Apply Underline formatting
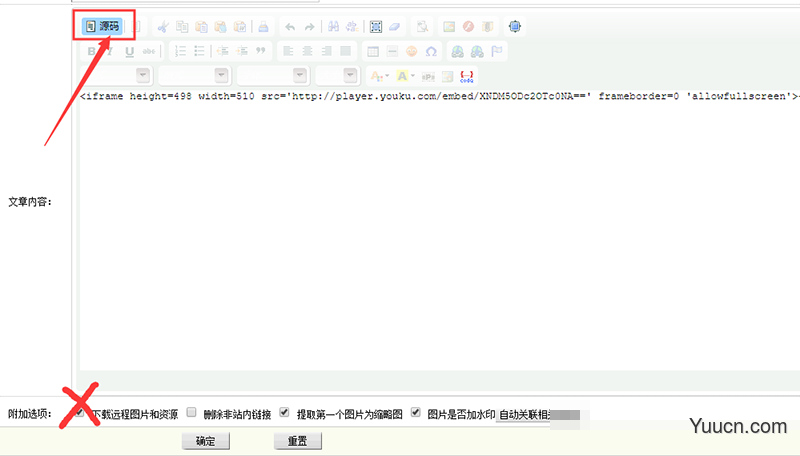 click(130, 51)
